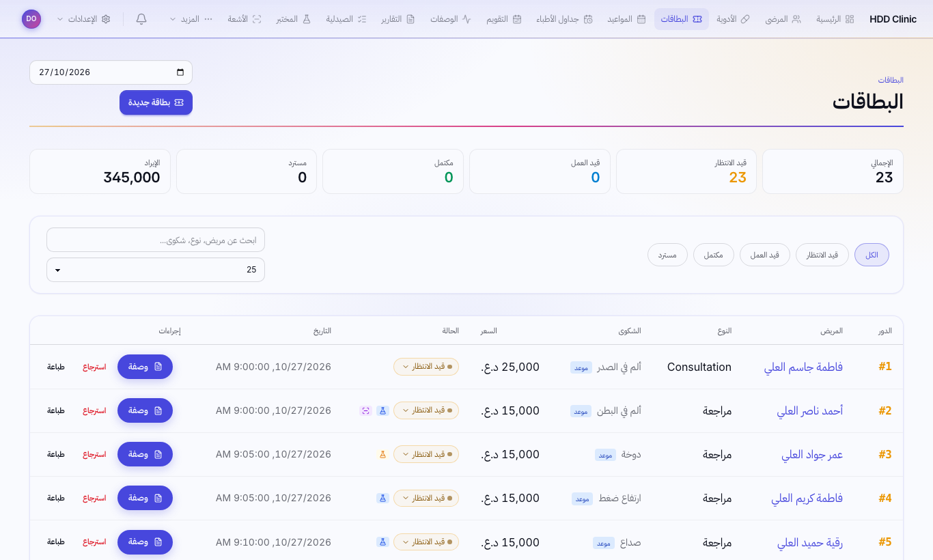Click the patients icon beside المرضى
The image size is (933, 560).
pyautogui.click(x=796, y=19)
